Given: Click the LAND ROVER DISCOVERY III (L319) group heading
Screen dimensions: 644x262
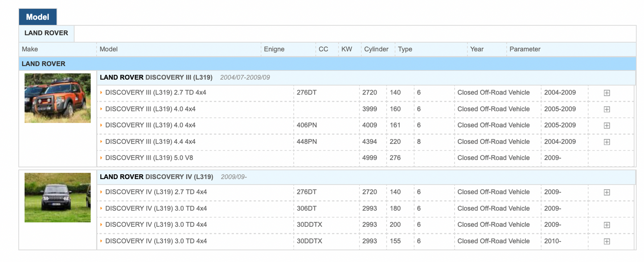Looking at the screenshot, I should tap(156, 78).
